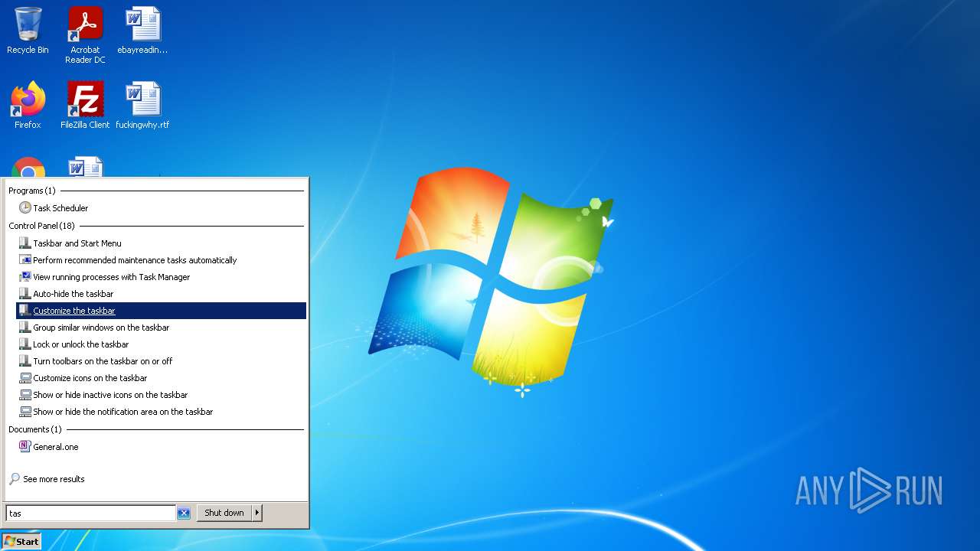
Task: Click the Google Chrome desktop icon
Action: (x=28, y=168)
